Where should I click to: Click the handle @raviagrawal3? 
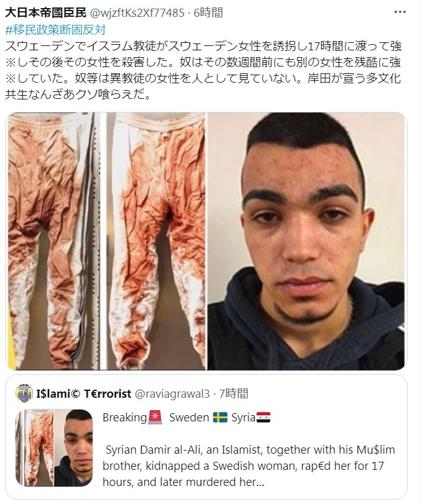(x=172, y=394)
